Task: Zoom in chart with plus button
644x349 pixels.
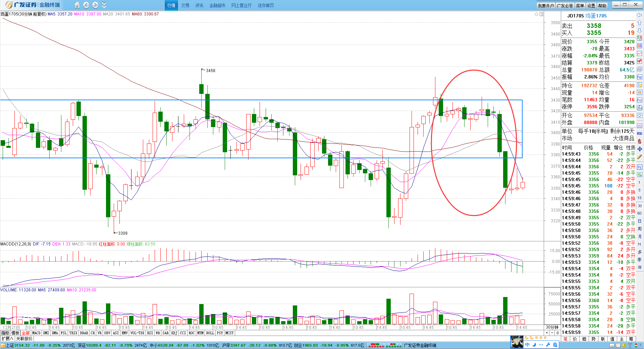Action: (x=547, y=333)
